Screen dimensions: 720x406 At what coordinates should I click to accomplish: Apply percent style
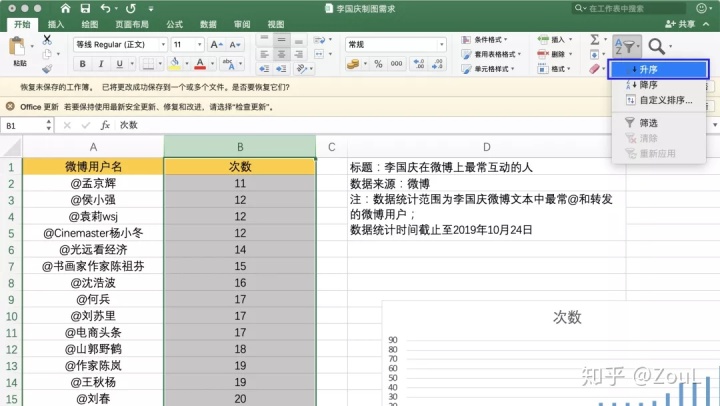(378, 64)
